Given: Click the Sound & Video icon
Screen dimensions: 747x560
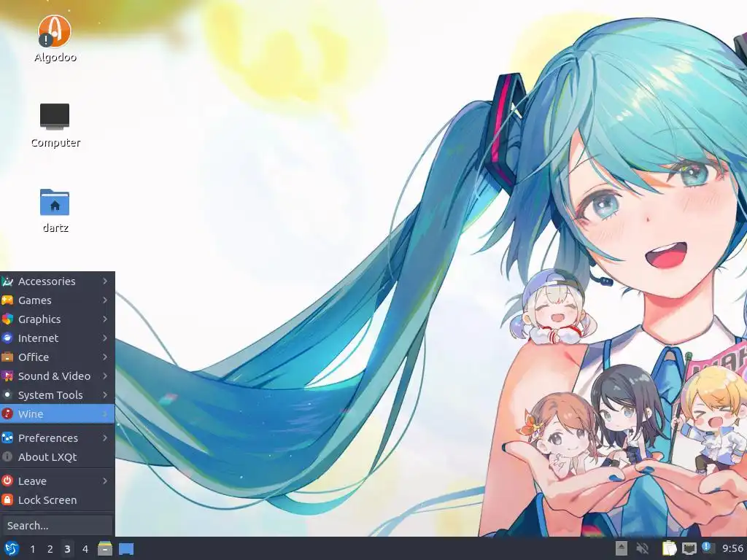Looking at the screenshot, I should (7, 376).
